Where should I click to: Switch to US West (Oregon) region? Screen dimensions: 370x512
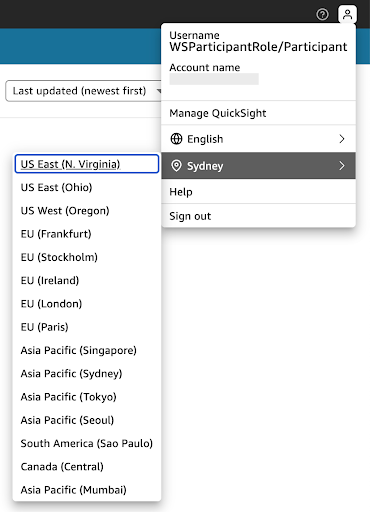87,211
